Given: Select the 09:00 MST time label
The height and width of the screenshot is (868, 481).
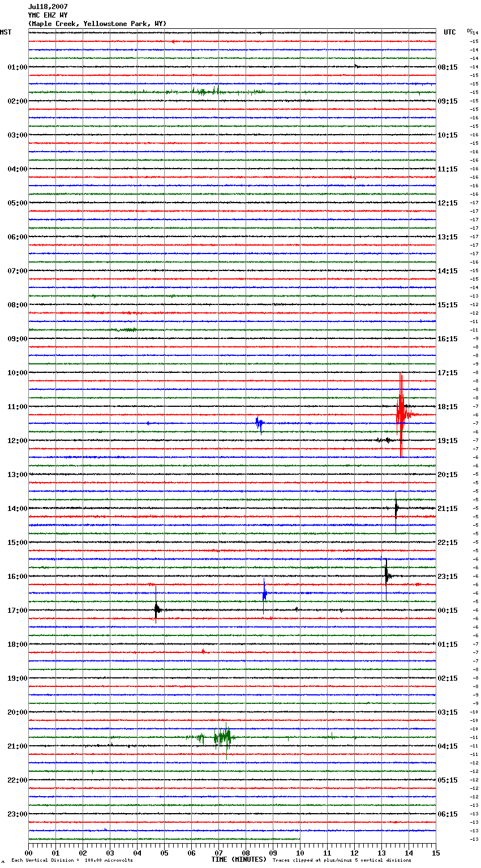Looking at the screenshot, I should (17, 339).
